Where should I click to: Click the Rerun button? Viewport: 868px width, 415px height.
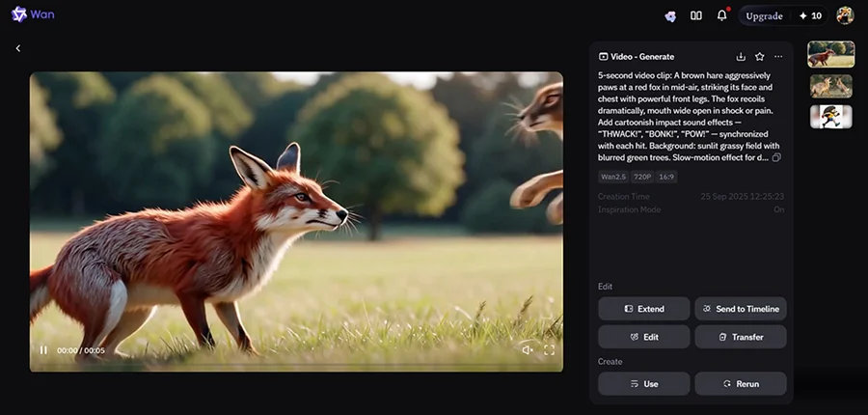(x=741, y=383)
